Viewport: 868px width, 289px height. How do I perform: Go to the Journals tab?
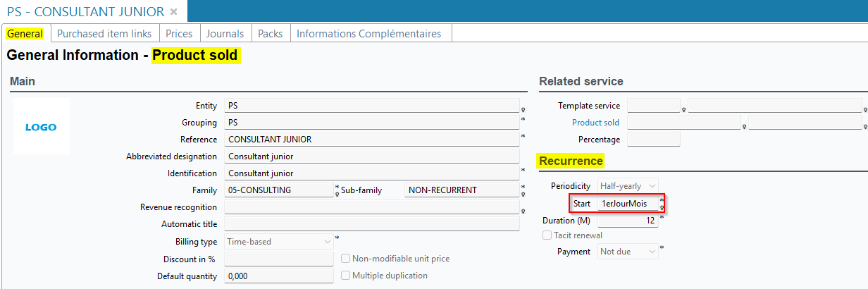(225, 34)
